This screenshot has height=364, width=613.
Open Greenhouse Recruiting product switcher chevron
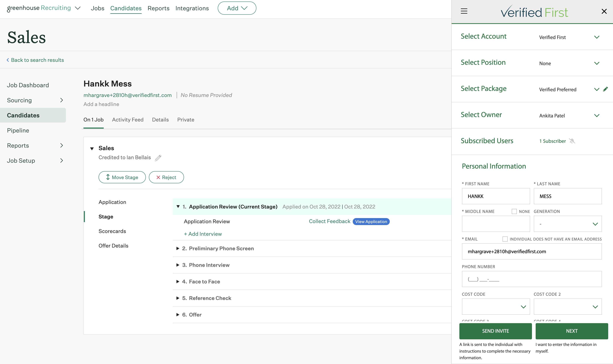click(x=78, y=8)
